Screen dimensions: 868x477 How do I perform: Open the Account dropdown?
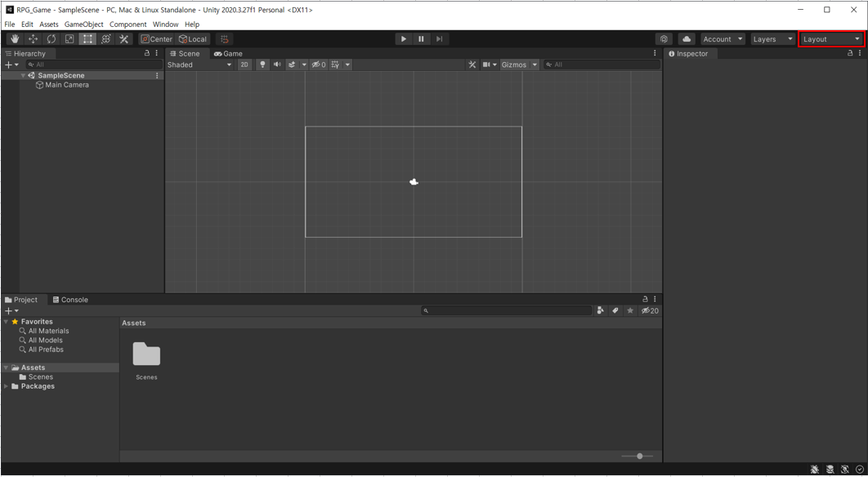723,39
